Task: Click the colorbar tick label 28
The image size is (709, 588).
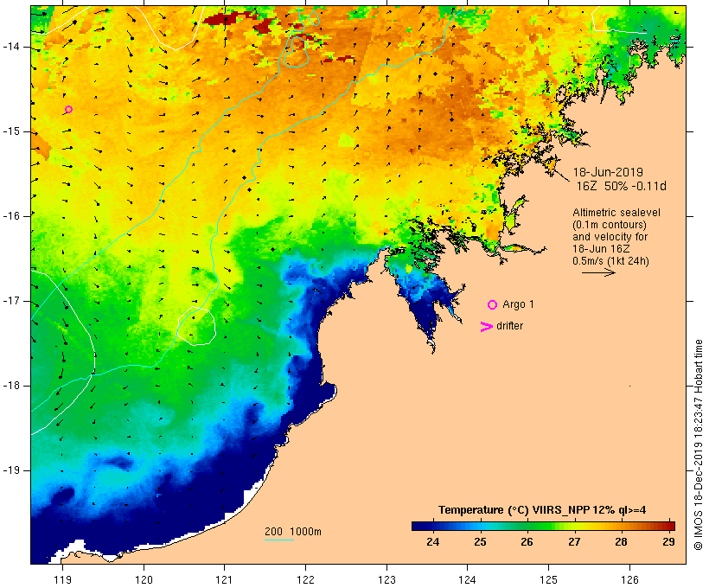Action: pos(622,541)
